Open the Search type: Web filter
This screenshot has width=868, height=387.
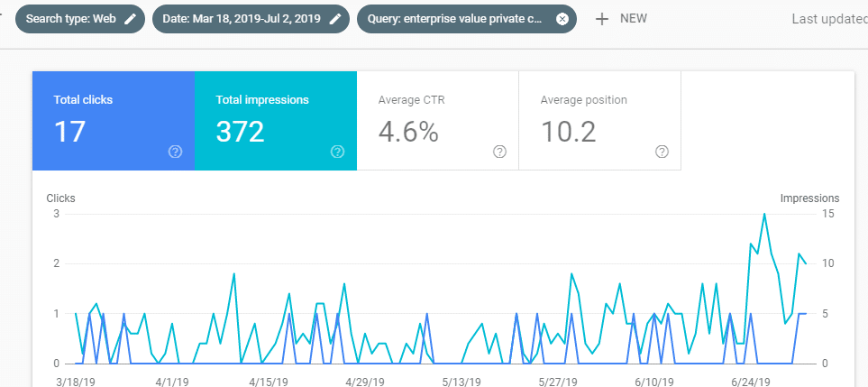[x=74, y=19]
